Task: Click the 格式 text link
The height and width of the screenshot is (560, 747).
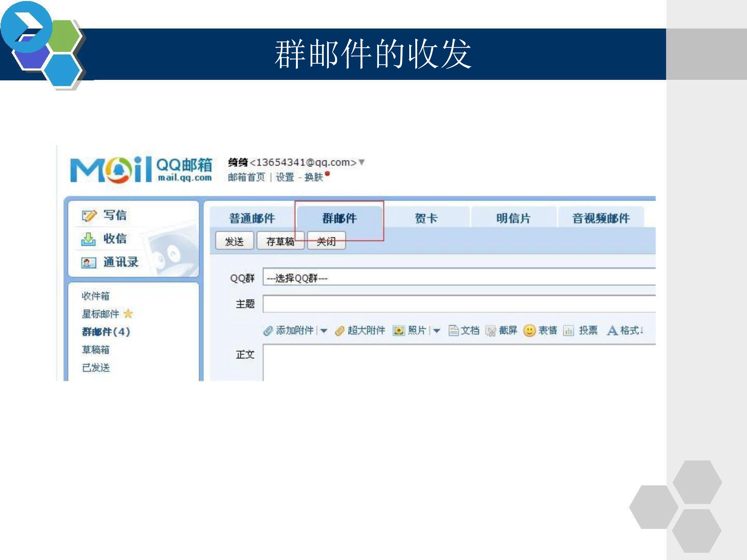Action: (630, 330)
